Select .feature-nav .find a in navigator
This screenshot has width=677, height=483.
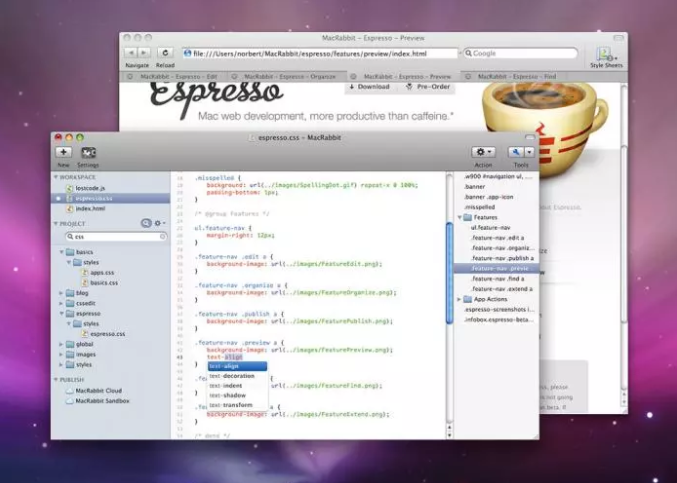click(497, 279)
